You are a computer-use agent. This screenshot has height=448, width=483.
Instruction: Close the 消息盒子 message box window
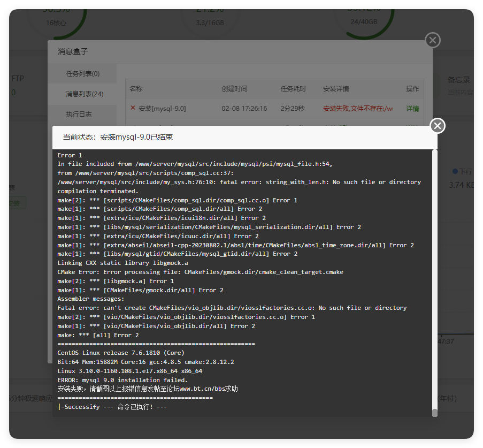pyautogui.click(x=433, y=40)
